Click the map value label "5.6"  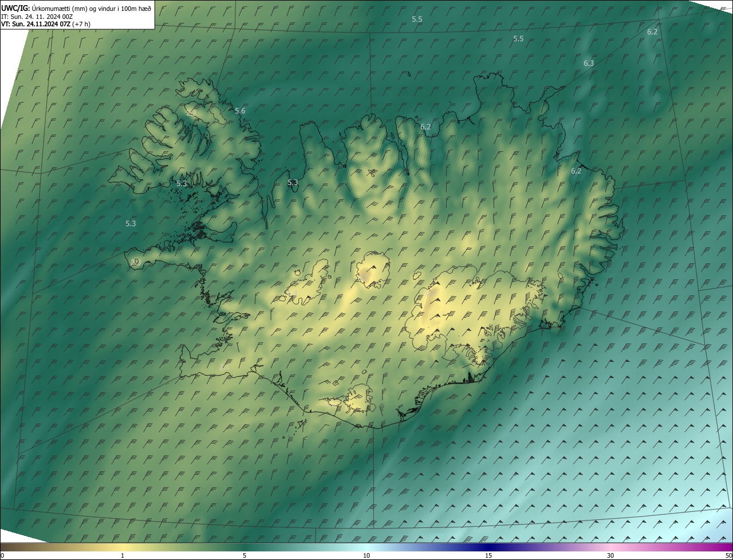point(240,111)
